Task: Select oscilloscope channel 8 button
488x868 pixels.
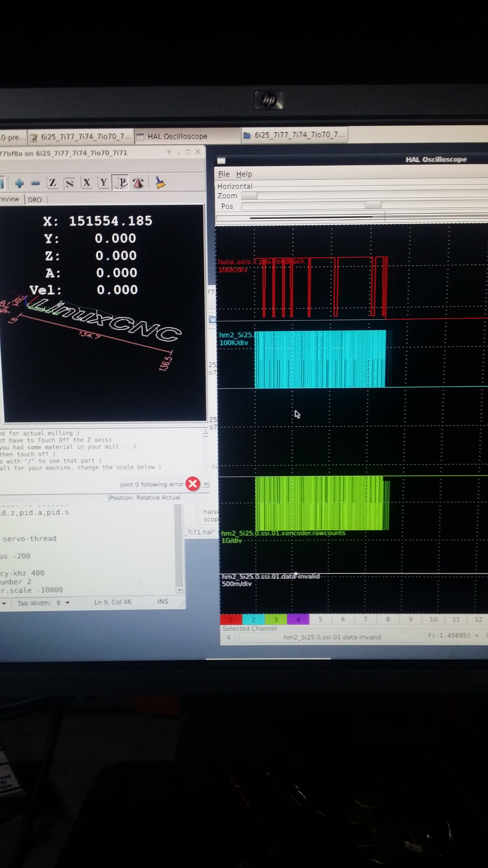Action: coord(388,619)
